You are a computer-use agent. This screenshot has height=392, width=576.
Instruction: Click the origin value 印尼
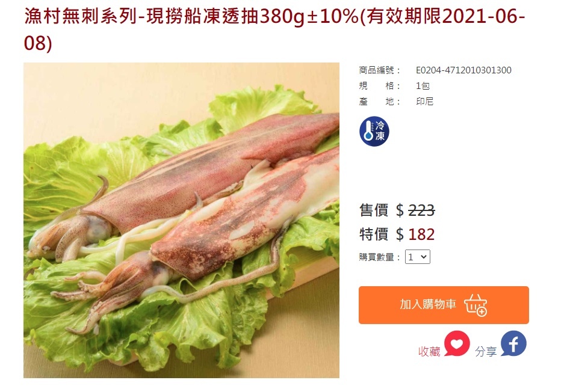pos(425,102)
